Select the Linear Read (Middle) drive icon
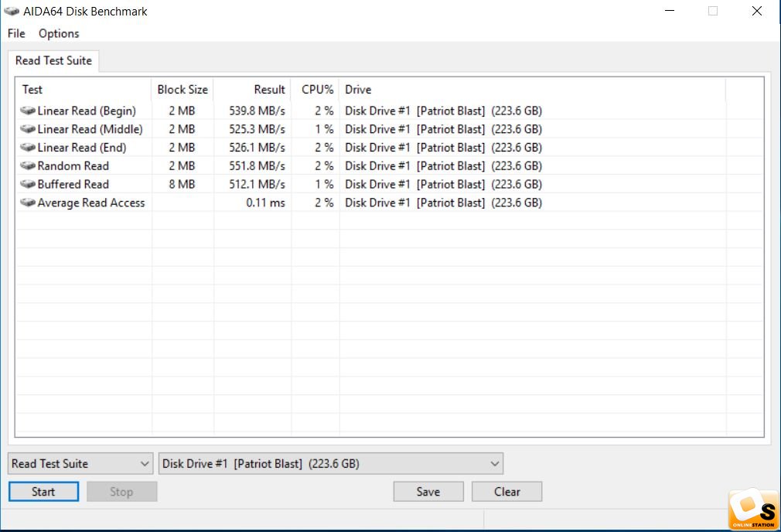Screen dimensions: 781x532 28,129
